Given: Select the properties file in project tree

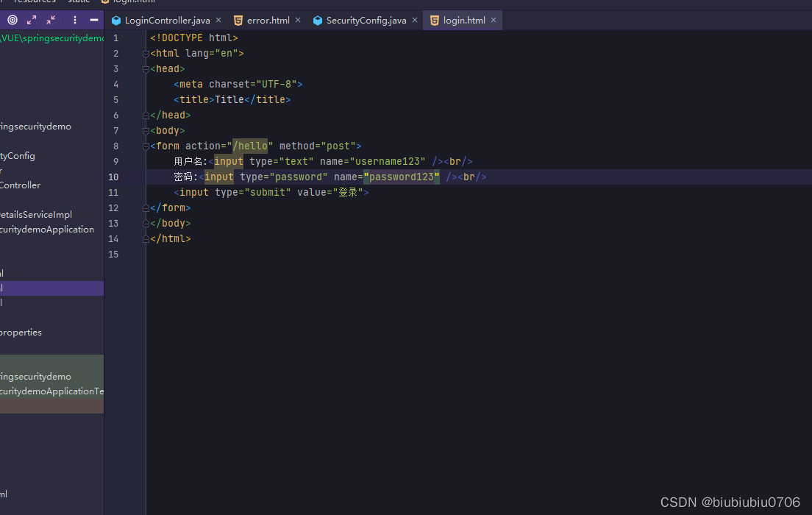Looking at the screenshot, I should coord(21,332).
